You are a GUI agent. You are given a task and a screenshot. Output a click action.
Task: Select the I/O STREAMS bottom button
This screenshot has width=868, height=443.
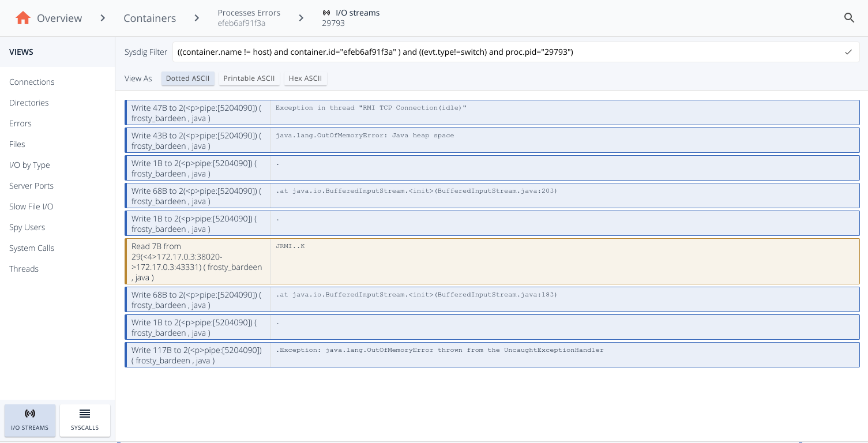(x=30, y=421)
